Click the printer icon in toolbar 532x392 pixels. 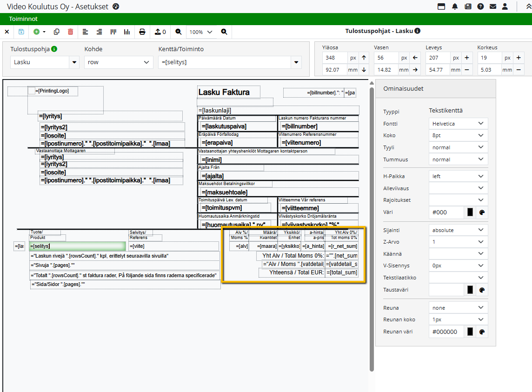pyautogui.click(x=142, y=32)
